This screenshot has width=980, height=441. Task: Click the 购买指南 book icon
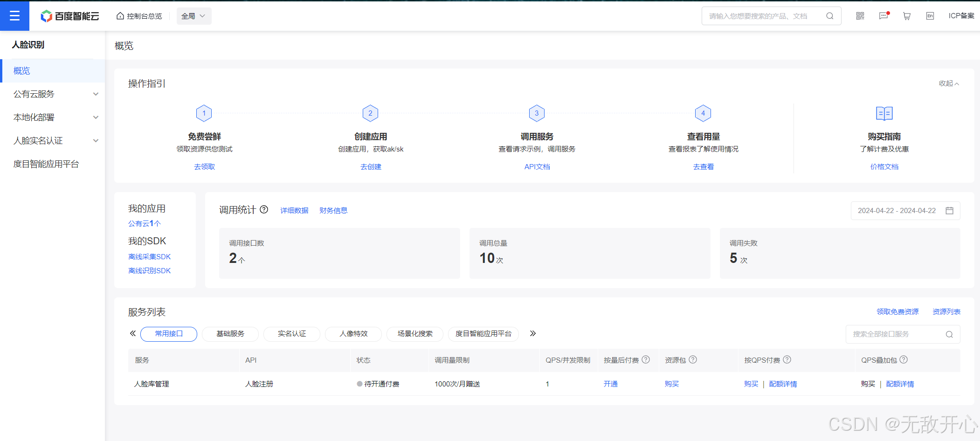click(884, 113)
